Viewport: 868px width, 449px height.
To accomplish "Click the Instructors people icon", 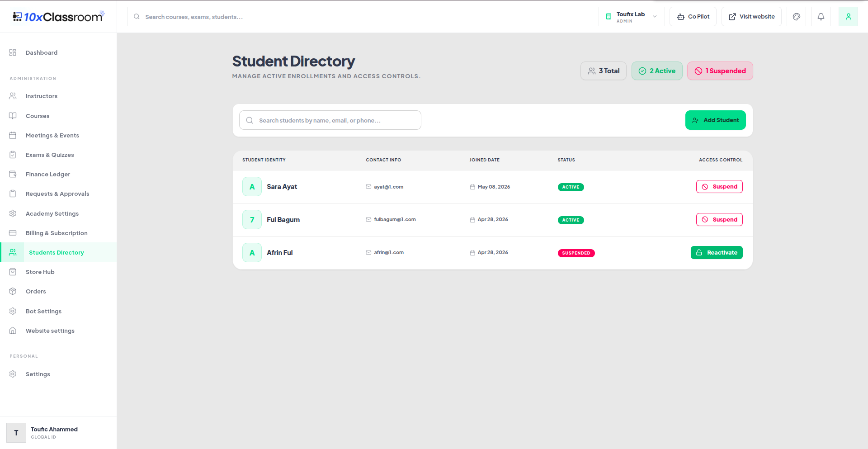I will coord(13,96).
